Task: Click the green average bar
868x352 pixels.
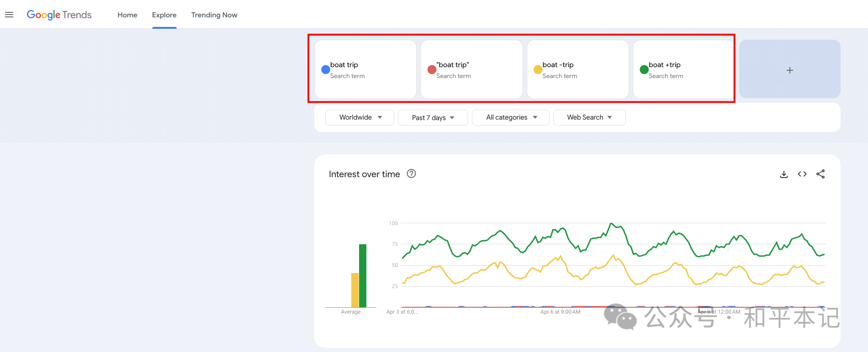Action: pos(363,276)
